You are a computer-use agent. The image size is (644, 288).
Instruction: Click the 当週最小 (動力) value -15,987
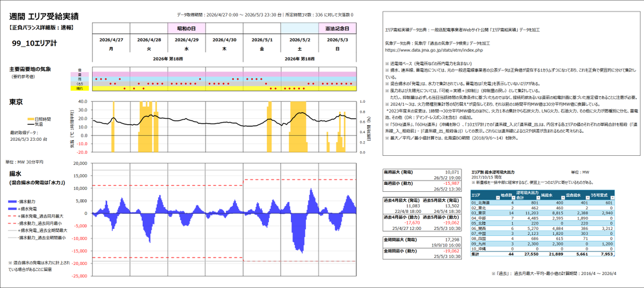(452, 184)
